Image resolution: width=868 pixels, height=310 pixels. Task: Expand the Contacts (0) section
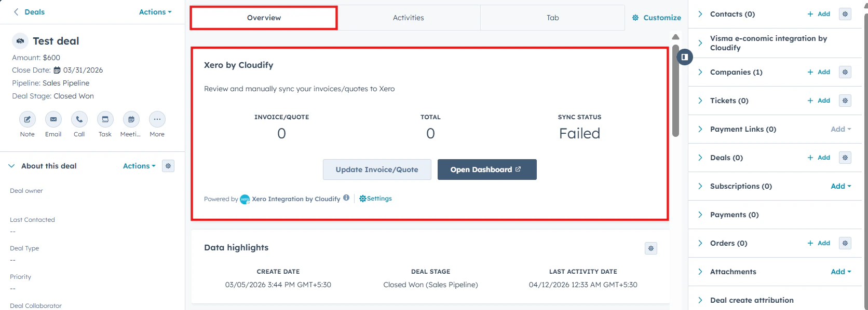coord(700,14)
